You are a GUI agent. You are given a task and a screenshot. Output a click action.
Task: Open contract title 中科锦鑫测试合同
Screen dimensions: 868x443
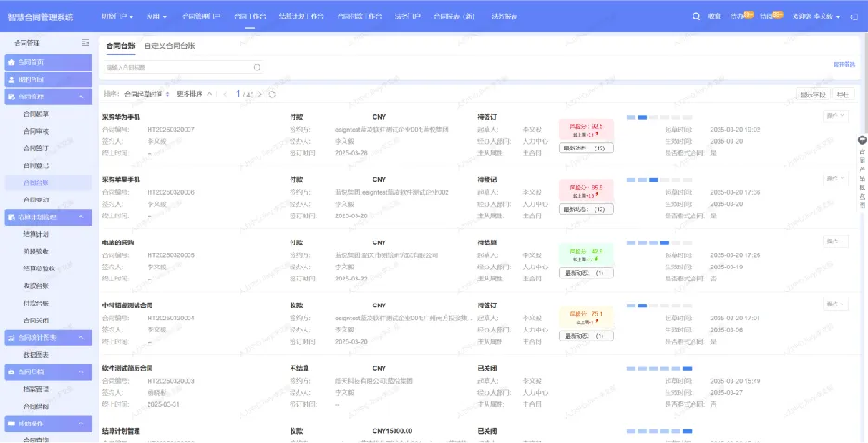click(127, 306)
